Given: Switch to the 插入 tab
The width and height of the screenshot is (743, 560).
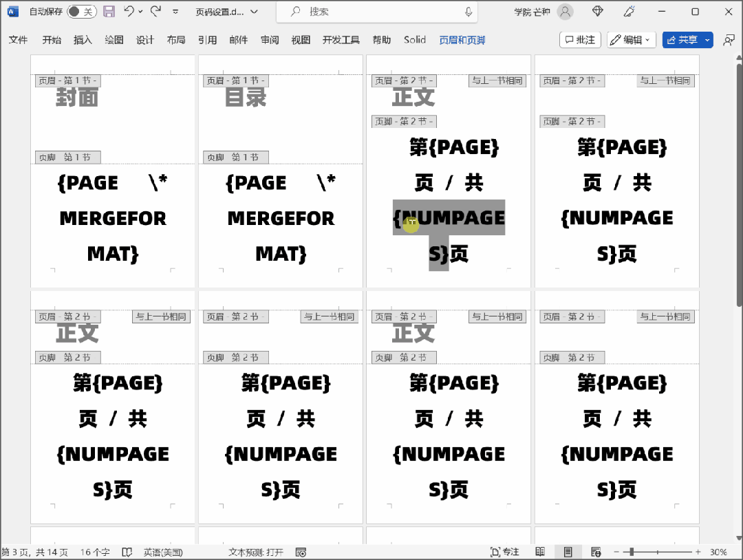Looking at the screenshot, I should click(x=83, y=40).
